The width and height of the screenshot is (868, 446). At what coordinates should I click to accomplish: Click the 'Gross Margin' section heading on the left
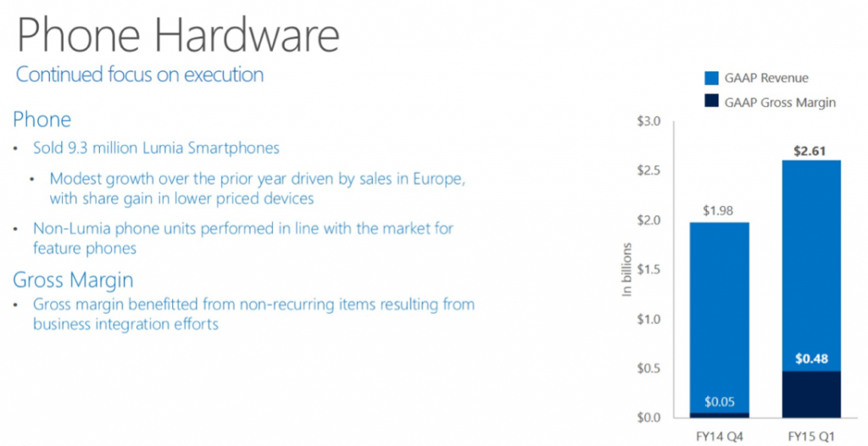[x=73, y=279]
